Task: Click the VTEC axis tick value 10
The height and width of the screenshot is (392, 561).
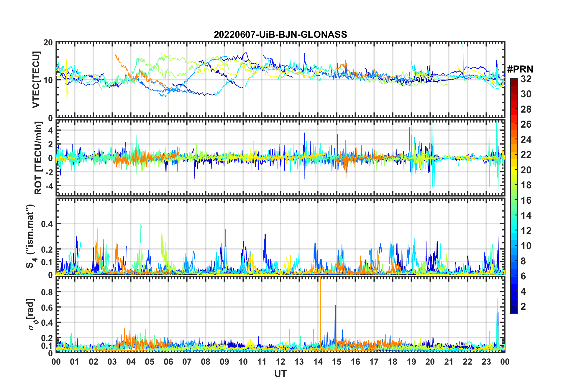Action: pos(48,80)
